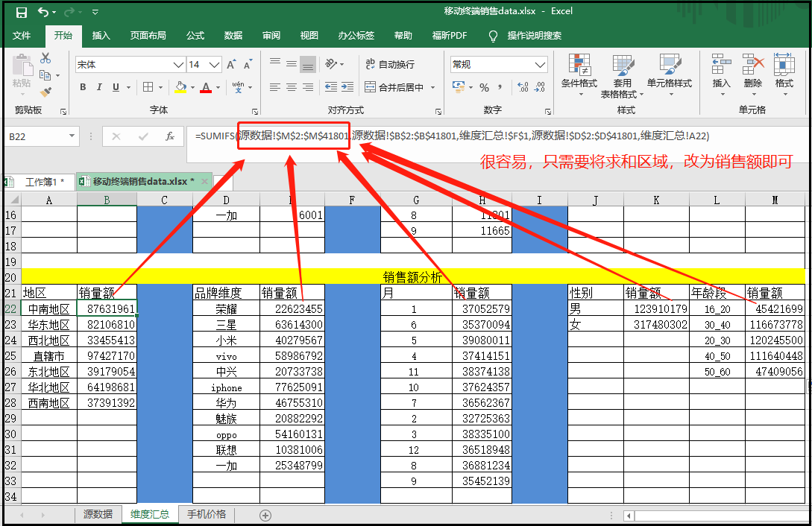Toggle top vertical alignment

275,63
